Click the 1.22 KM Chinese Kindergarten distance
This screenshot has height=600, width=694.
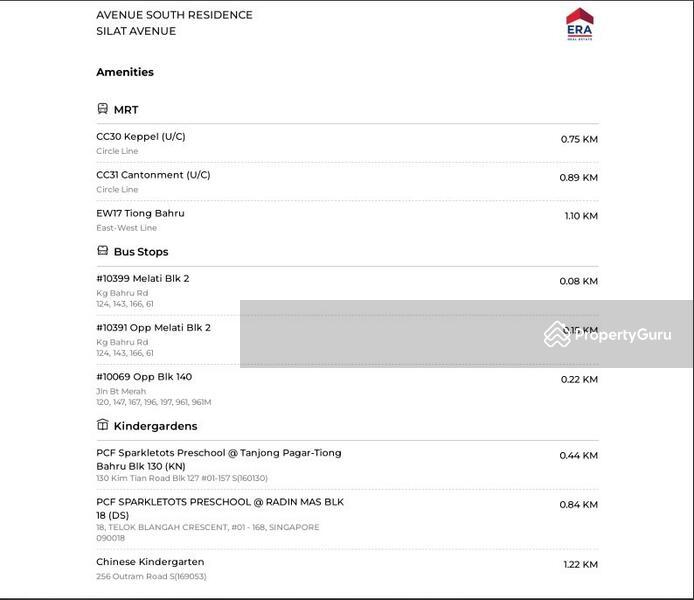580,565
